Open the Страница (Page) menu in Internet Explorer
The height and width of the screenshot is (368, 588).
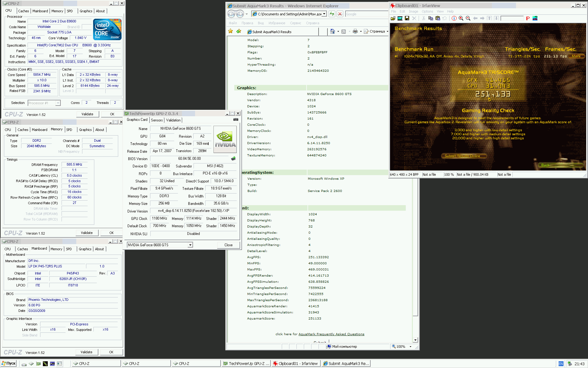[376, 32]
